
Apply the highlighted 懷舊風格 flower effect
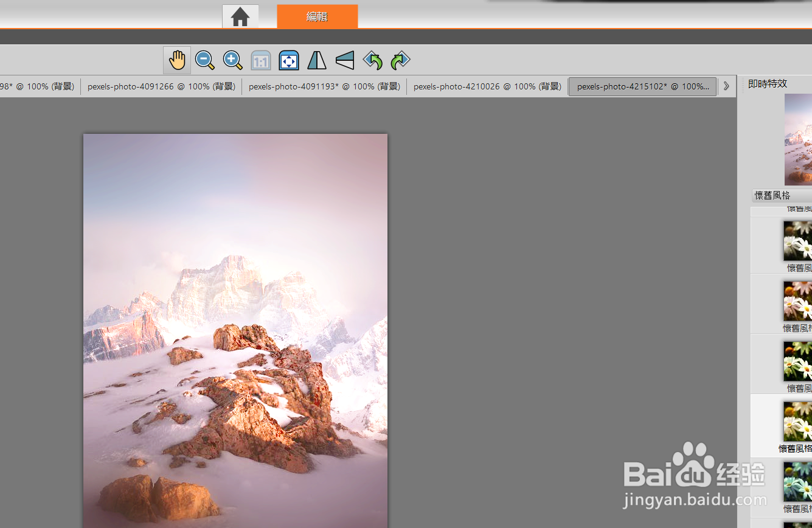[798, 420]
